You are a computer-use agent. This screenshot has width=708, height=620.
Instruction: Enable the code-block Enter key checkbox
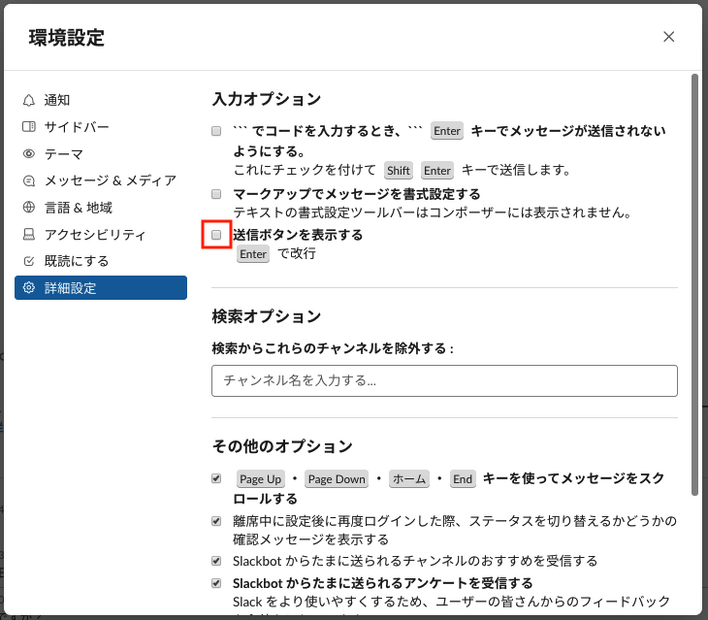[x=216, y=131]
